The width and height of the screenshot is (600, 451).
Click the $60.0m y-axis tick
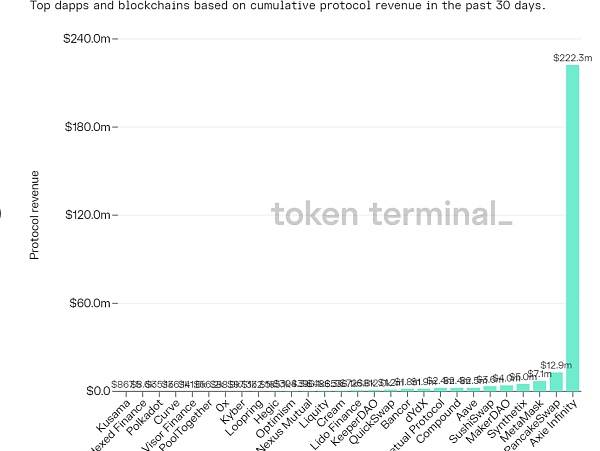coord(90,303)
